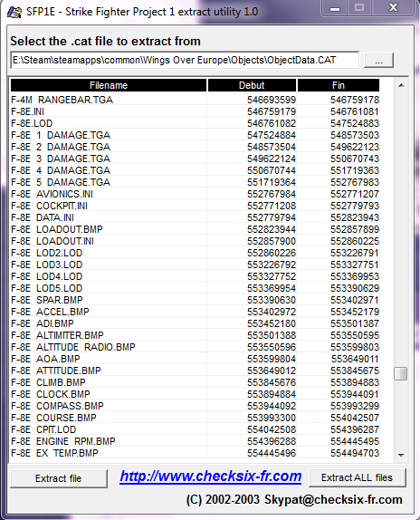
Task: Select F-8E AOA.BMP file
Action: (x=195, y=359)
